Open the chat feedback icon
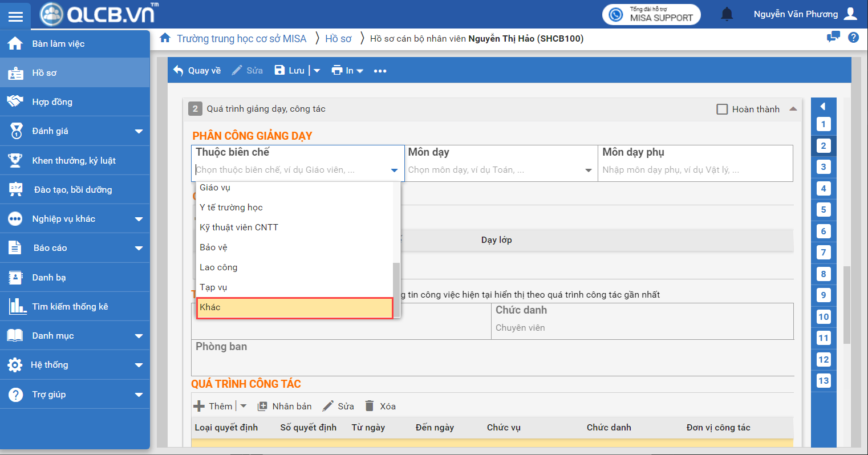The width and height of the screenshot is (868, 455). point(833,38)
